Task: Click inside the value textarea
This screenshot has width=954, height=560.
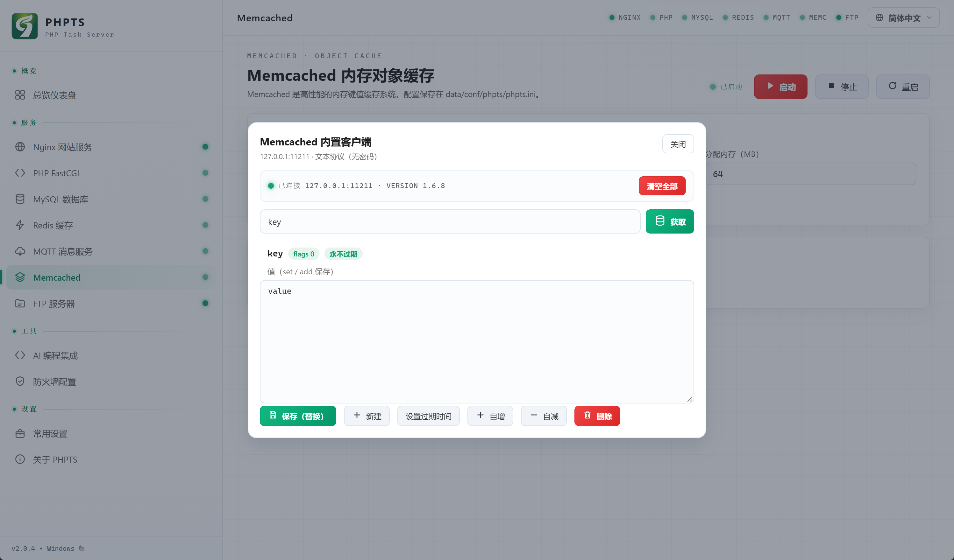Action: 477,342
